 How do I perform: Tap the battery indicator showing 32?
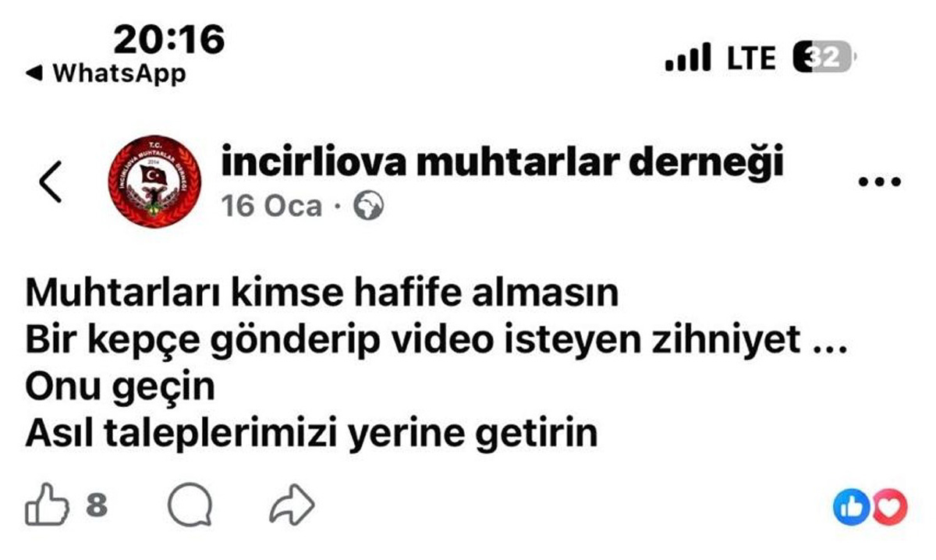(x=822, y=58)
